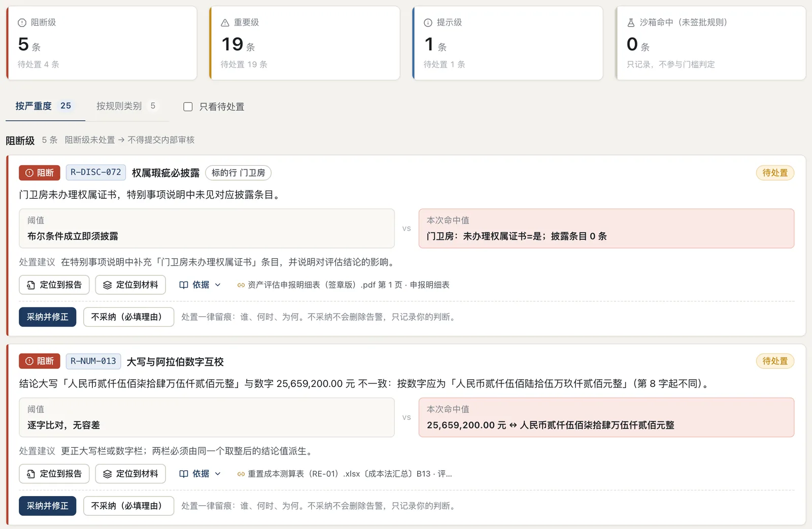This screenshot has height=529, width=812.
Task: Click 采纳并修正 for rule R-NUM-013
Action: pos(48,506)
